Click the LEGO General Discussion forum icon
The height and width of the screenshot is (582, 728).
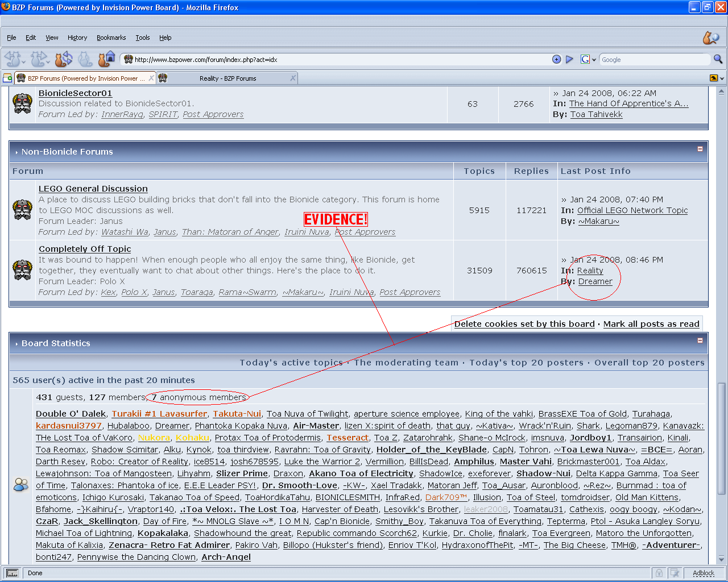[x=23, y=210]
